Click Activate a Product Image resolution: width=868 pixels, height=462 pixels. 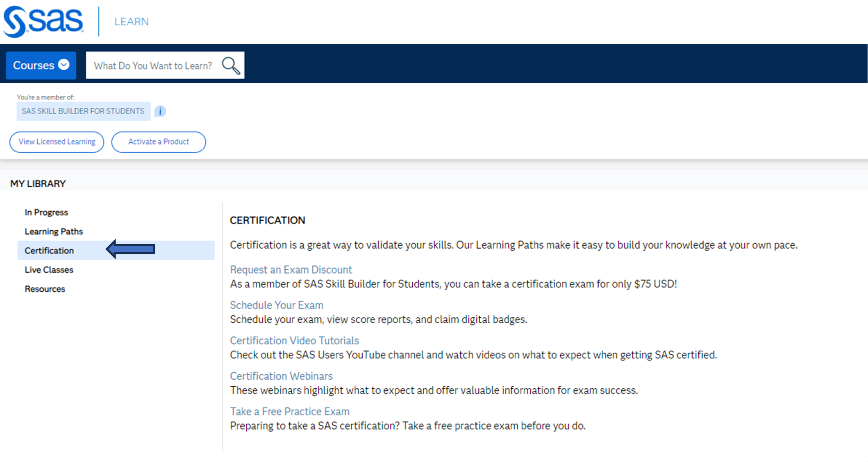pyautogui.click(x=158, y=142)
